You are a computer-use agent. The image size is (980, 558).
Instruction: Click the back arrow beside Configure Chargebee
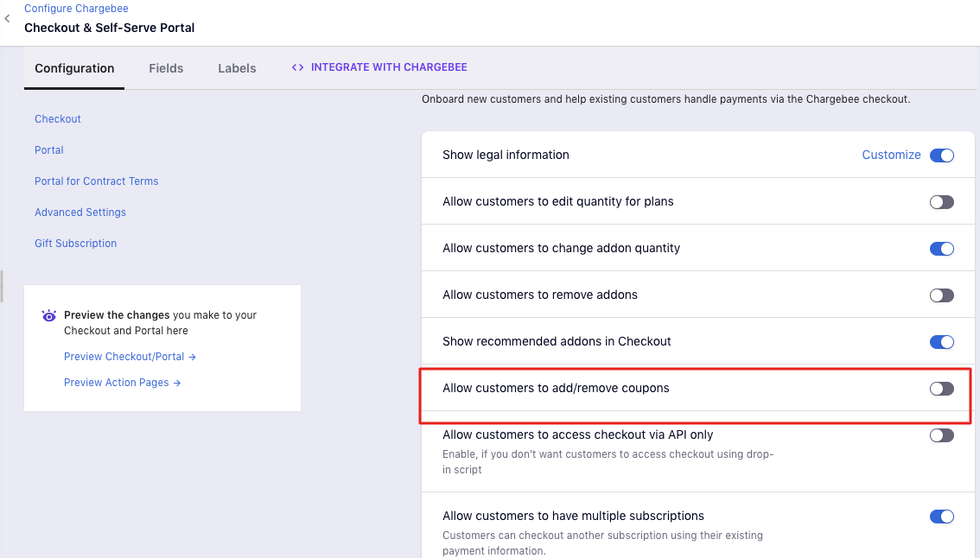[8, 17]
